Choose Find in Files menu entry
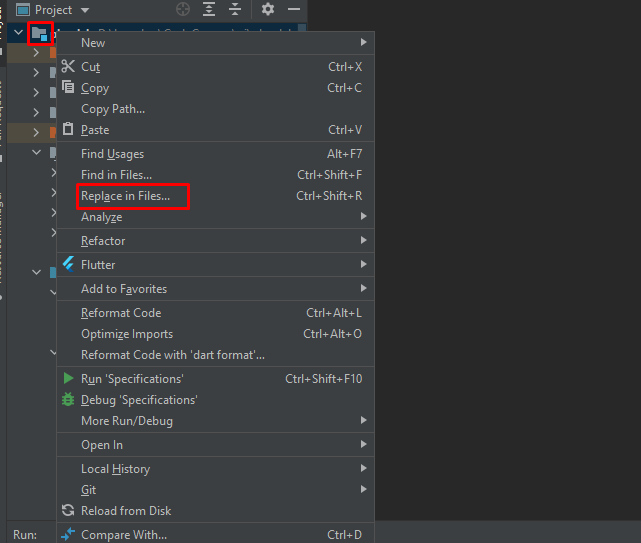Screen dimensions: 641x543 [x=116, y=175]
